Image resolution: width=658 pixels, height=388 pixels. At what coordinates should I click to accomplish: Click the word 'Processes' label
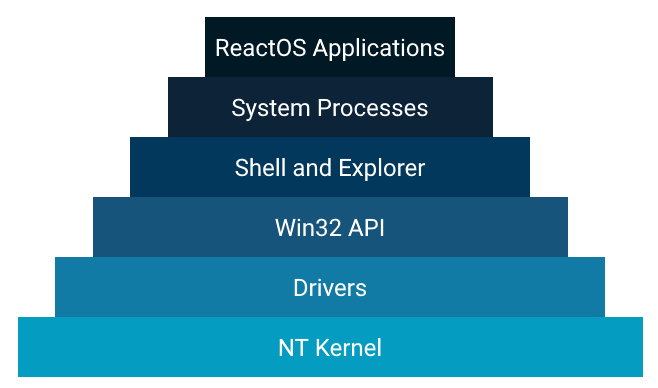coord(373,108)
